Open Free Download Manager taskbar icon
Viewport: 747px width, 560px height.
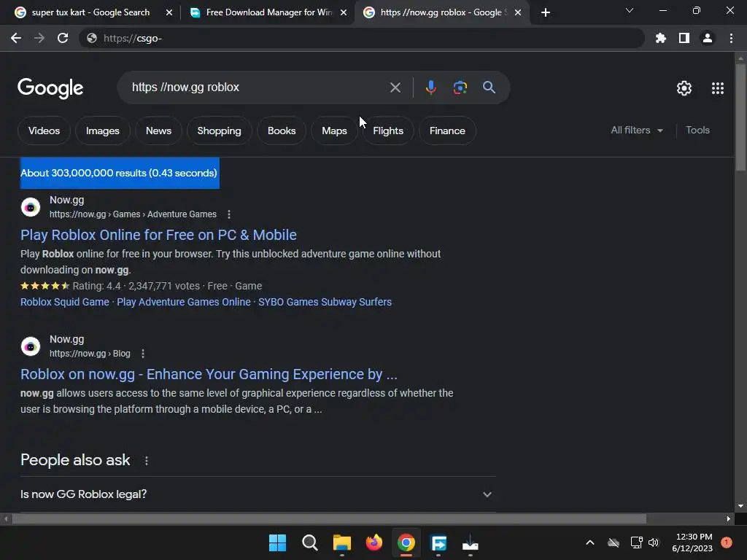pos(438,542)
